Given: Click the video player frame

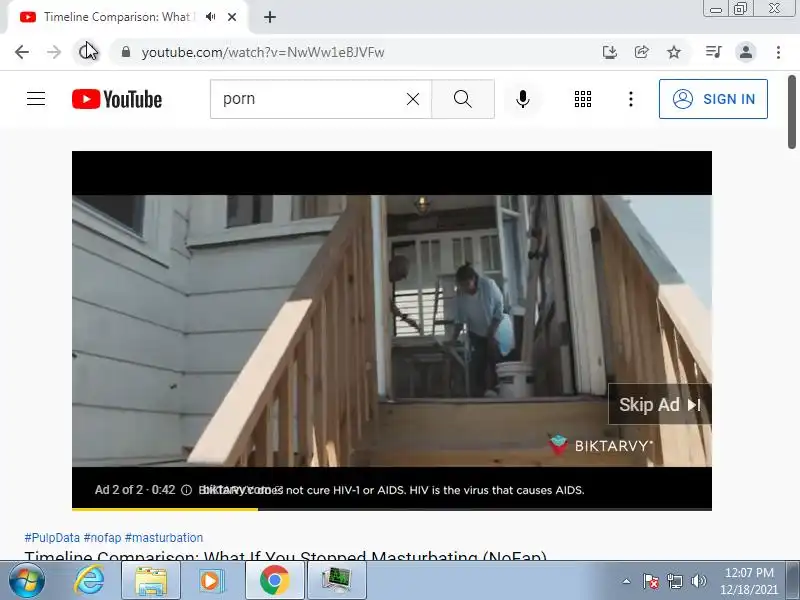Looking at the screenshot, I should click(x=392, y=331).
